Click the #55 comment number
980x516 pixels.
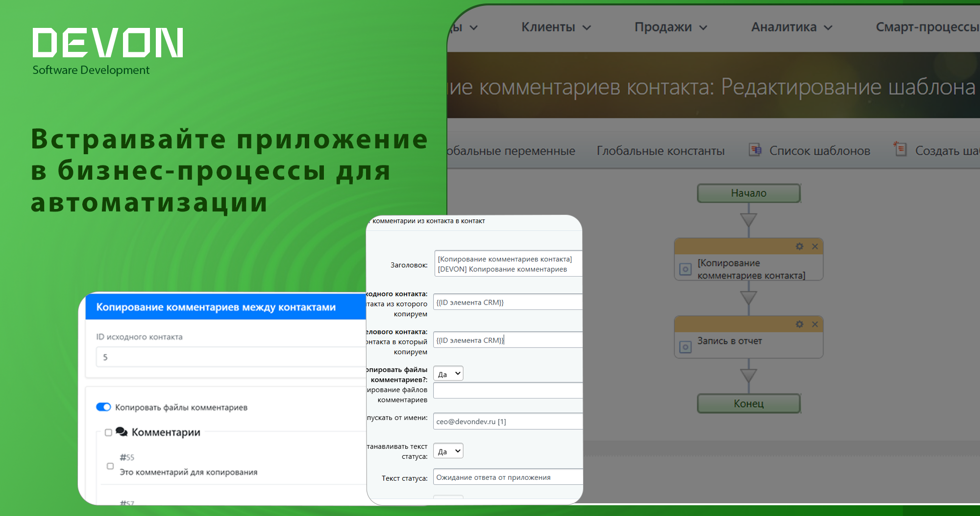(127, 457)
